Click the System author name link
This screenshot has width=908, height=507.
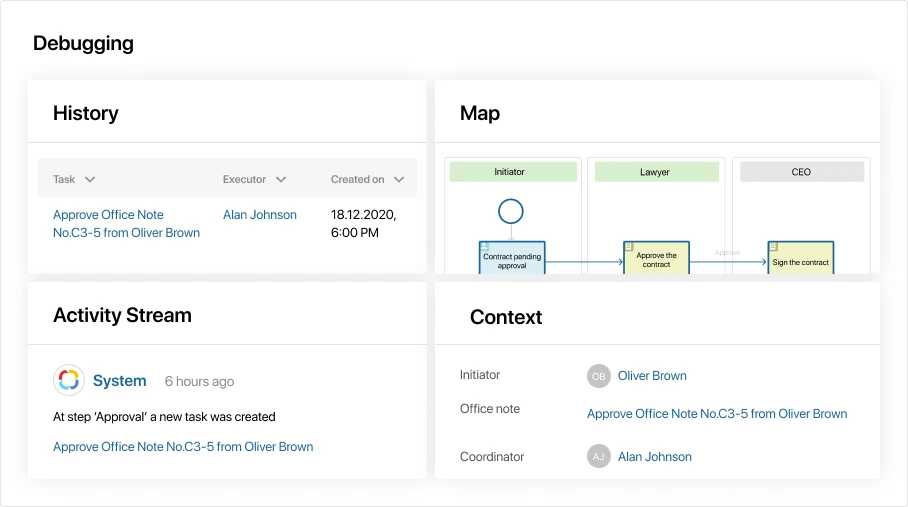[119, 381]
